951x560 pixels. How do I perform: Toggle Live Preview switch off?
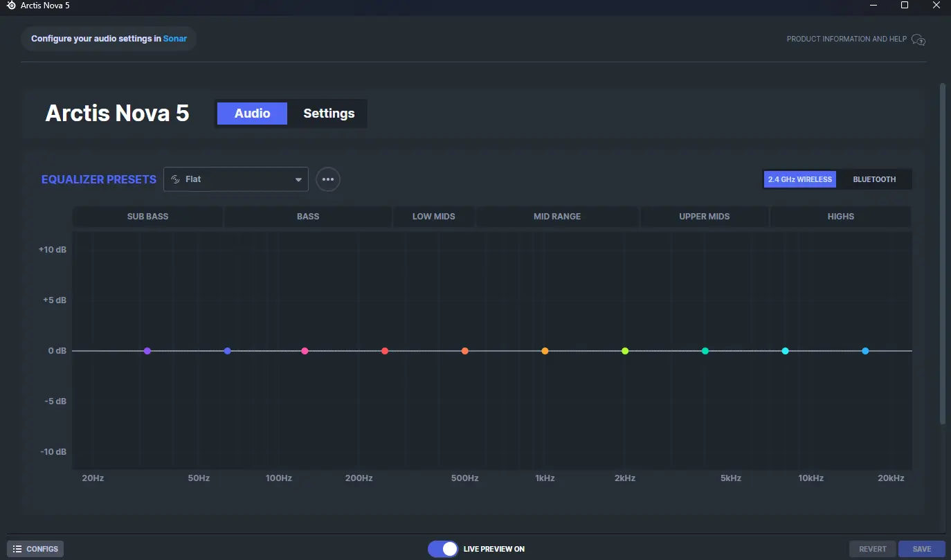443,549
